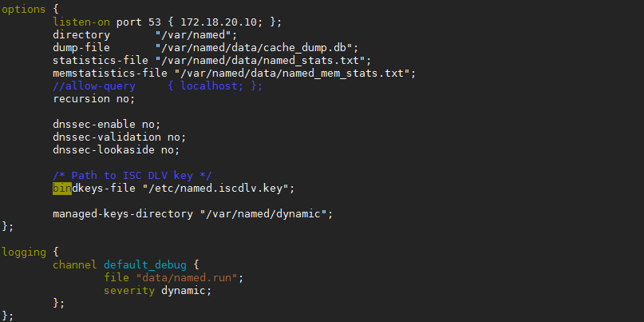This screenshot has width=644, height=322.
Task: Place cursor on 'recursion no;' line
Action: [93, 99]
